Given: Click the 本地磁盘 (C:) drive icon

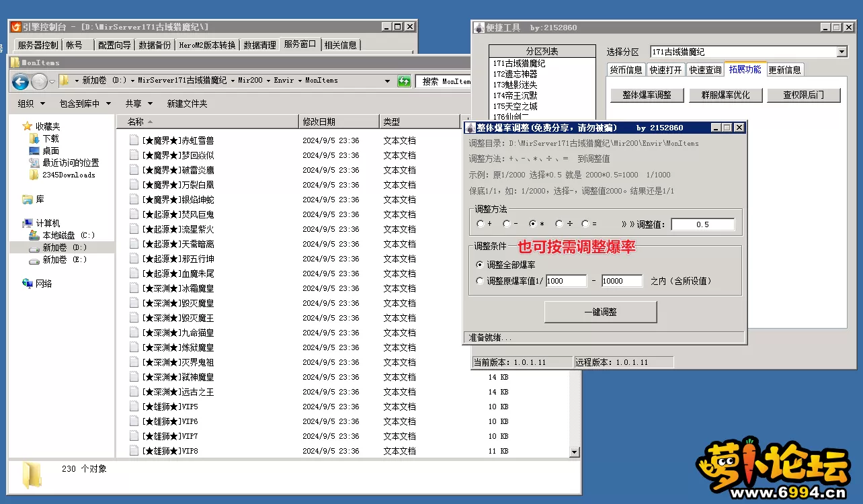Looking at the screenshot, I should click(34, 235).
